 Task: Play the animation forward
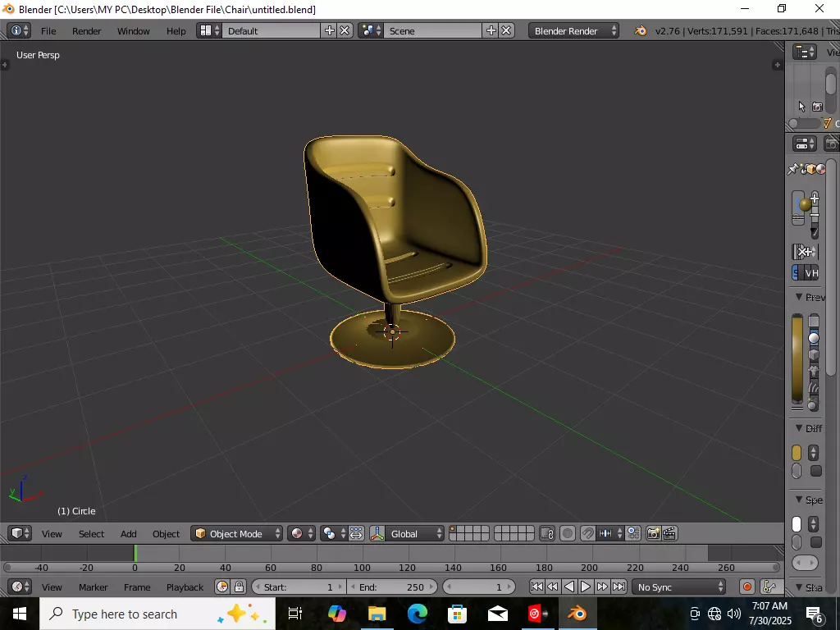pyautogui.click(x=586, y=587)
